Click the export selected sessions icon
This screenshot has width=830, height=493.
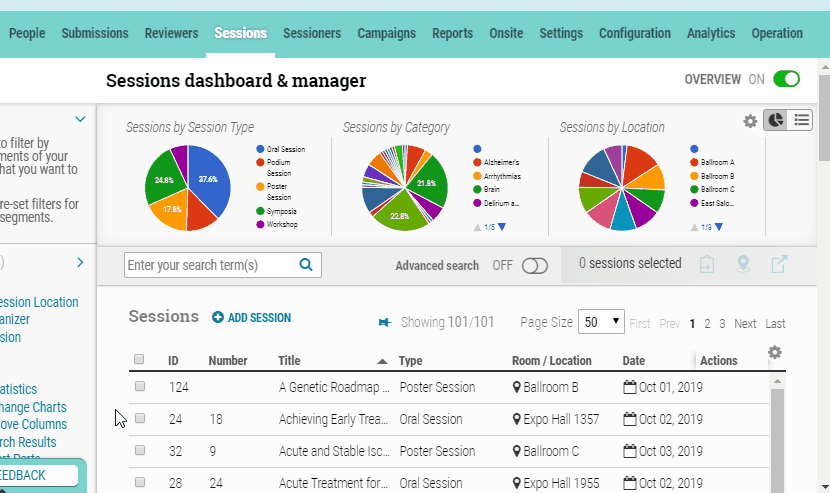point(779,264)
